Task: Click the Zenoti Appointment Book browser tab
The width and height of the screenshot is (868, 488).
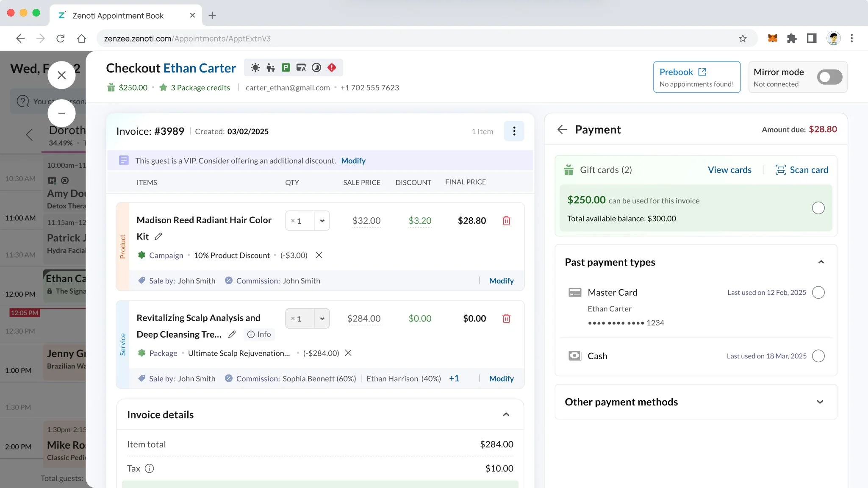Action: coord(119,16)
